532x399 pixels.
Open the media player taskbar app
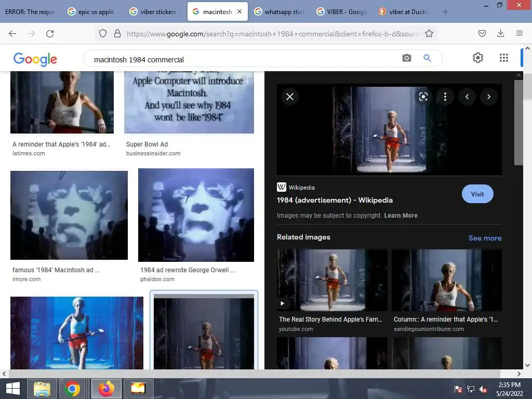pyautogui.click(x=138, y=389)
